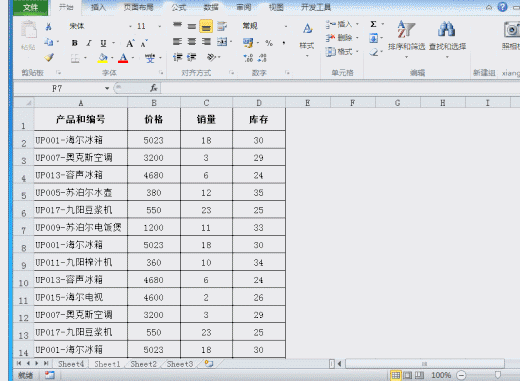This screenshot has width=520, height=381.
Task: Switch to the 页面布局 ribbon tab
Action: (x=138, y=7)
